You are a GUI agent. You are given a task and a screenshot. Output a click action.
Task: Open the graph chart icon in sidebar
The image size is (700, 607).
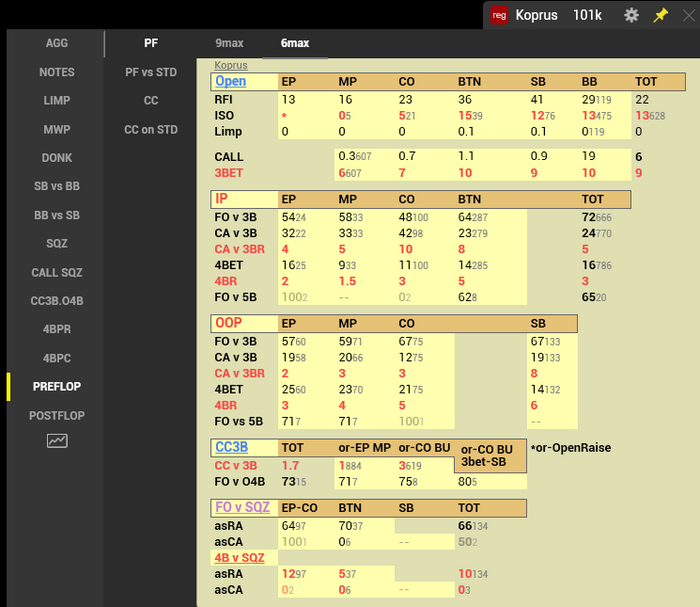pyautogui.click(x=57, y=441)
